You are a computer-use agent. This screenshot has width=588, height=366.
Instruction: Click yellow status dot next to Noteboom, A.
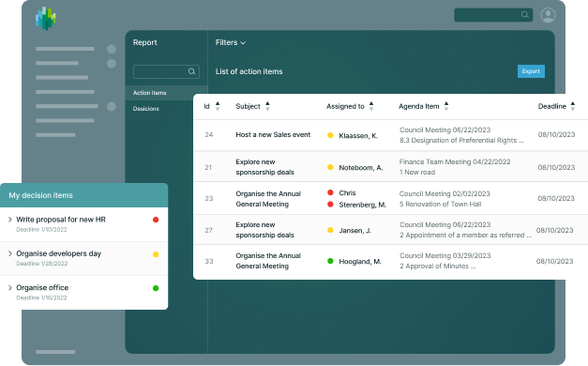pos(330,167)
